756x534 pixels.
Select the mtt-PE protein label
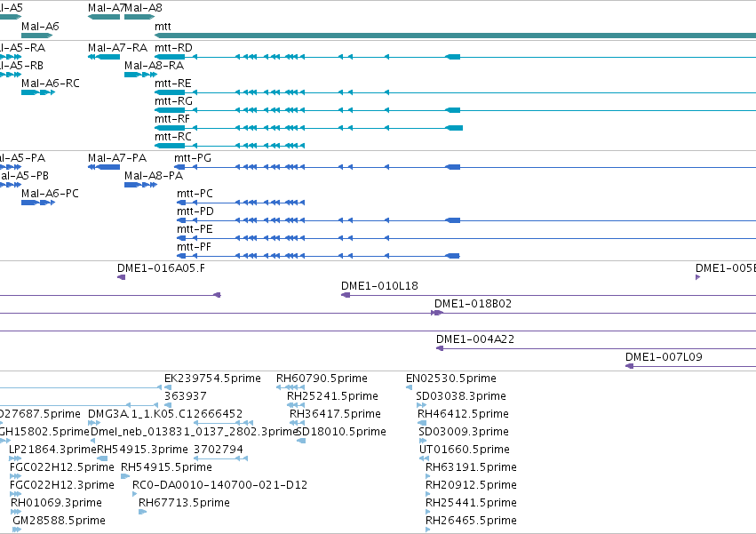click(195, 229)
